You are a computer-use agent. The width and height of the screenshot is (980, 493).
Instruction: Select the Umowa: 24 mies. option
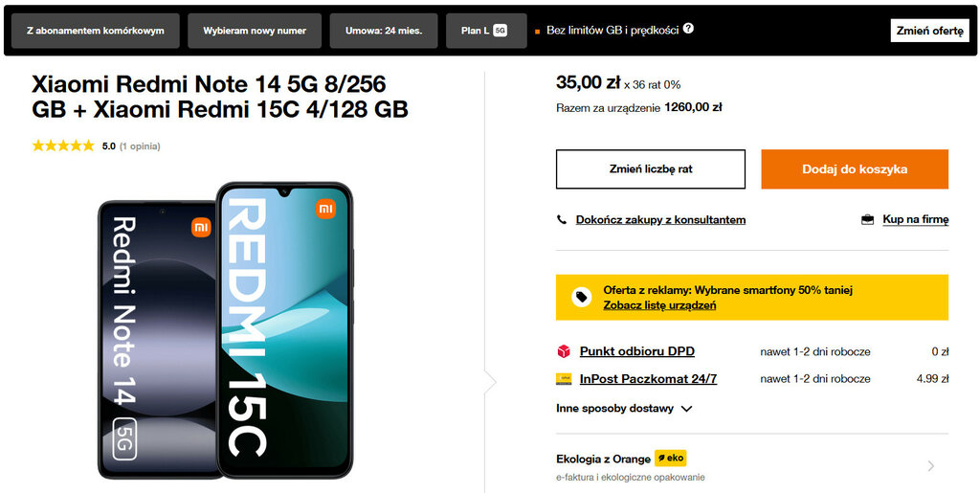point(383,31)
